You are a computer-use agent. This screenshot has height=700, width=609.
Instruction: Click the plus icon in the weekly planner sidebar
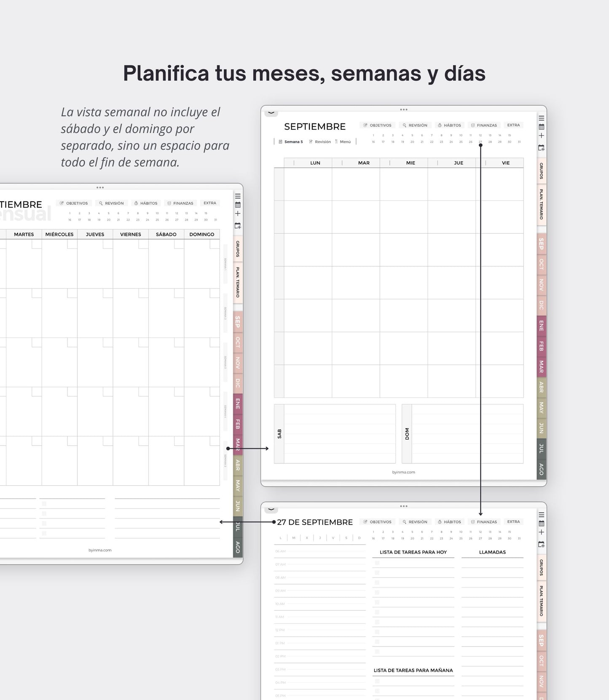tap(542, 136)
